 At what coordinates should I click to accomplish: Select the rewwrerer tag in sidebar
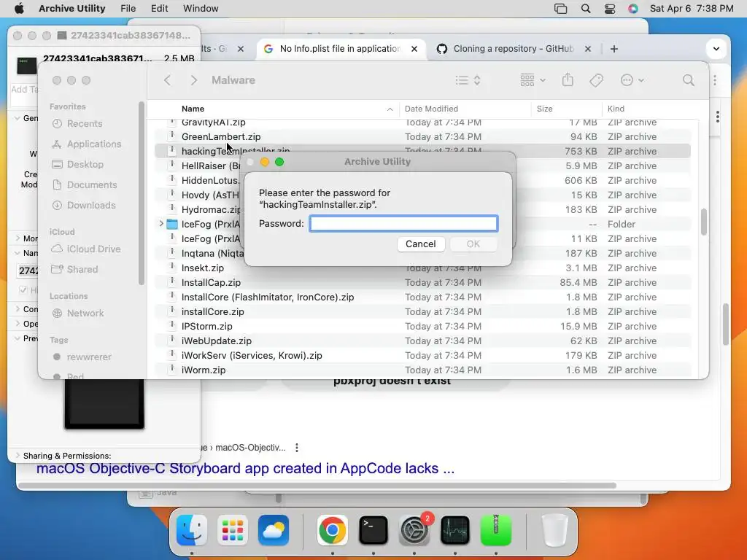82,357
